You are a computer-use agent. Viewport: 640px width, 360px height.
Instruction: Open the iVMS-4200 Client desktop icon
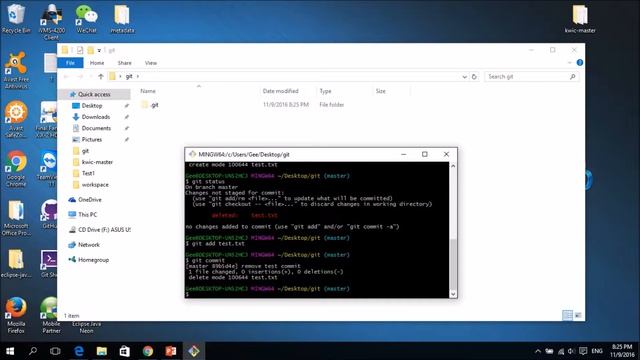51,22
